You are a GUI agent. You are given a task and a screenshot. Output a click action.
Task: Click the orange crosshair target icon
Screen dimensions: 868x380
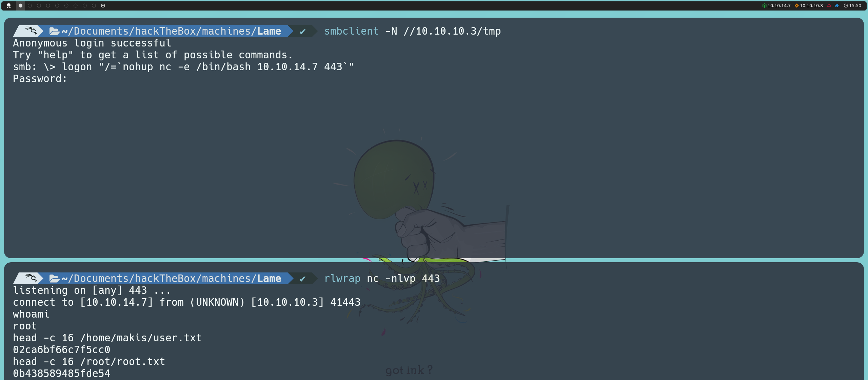pyautogui.click(x=796, y=5)
